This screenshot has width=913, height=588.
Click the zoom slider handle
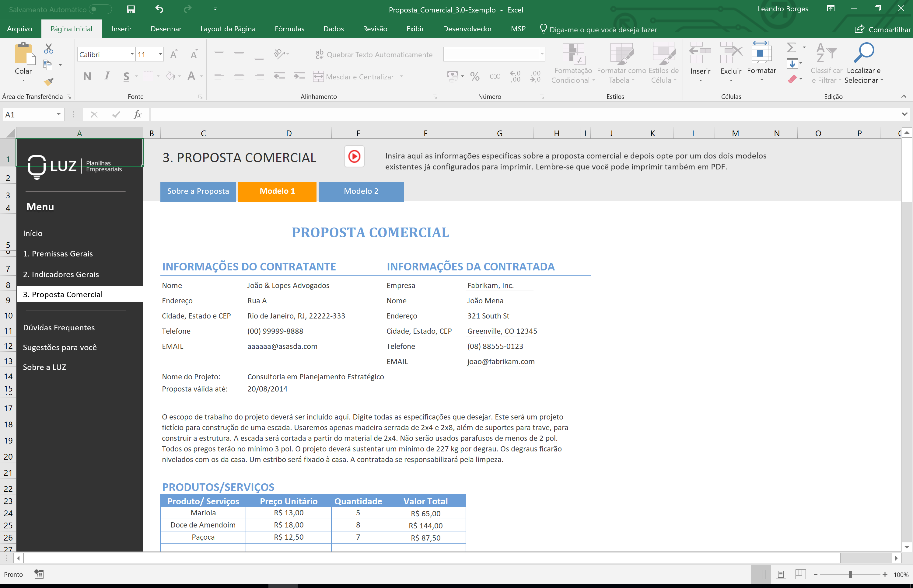tap(850, 574)
